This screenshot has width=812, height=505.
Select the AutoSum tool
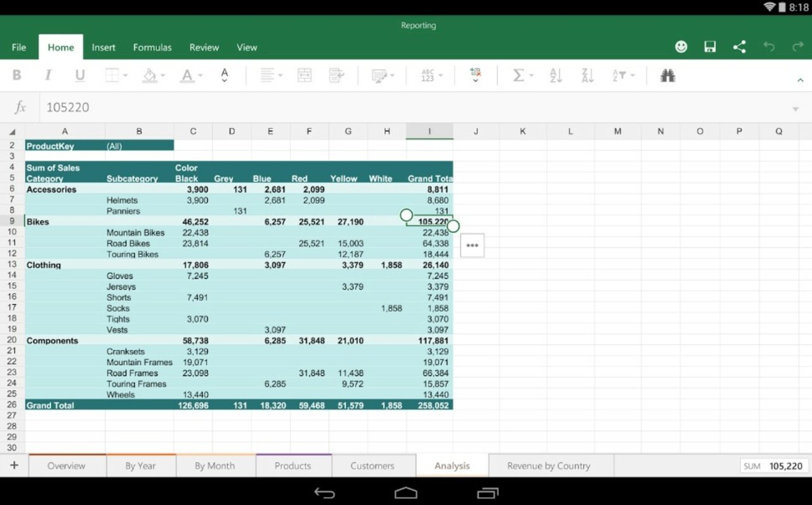[519, 75]
